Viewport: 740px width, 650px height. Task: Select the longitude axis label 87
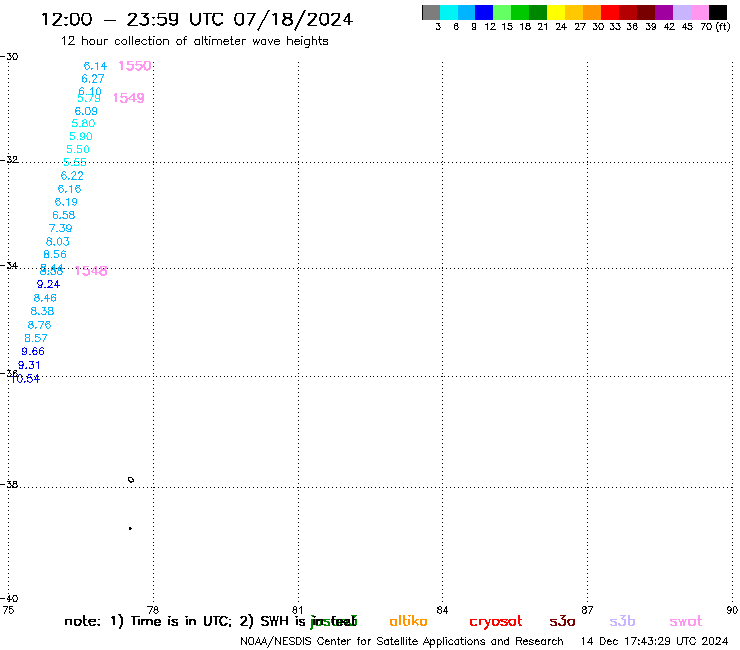click(x=587, y=610)
